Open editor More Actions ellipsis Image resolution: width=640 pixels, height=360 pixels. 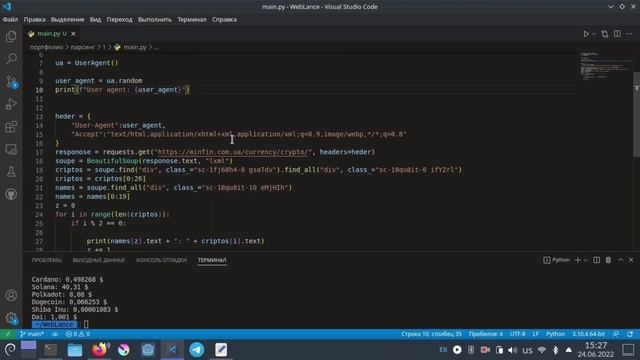point(629,34)
